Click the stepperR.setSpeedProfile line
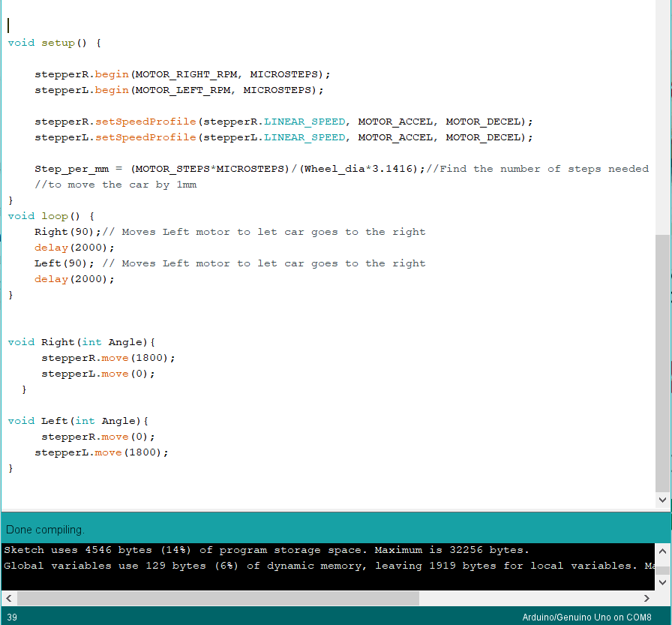The image size is (672, 625). tap(283, 122)
